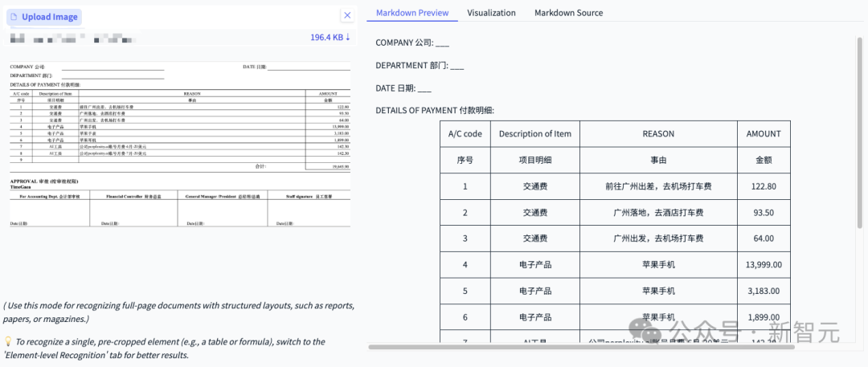
Task: Click the horizontal scrollbar under the table
Action: point(580,347)
